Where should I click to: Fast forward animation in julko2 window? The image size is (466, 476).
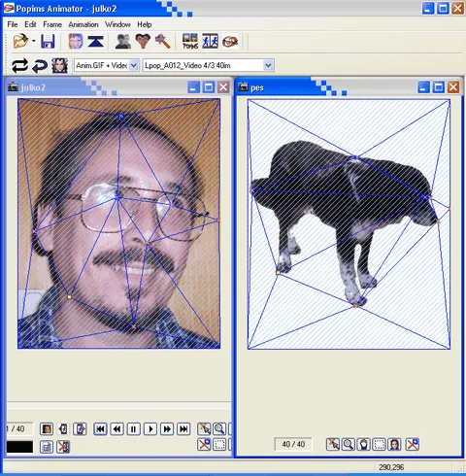point(167,429)
